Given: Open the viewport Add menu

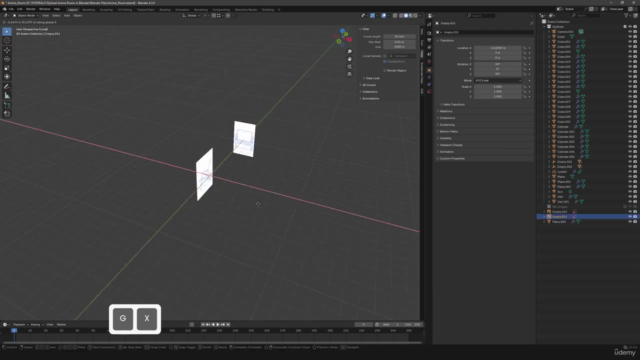Looking at the screenshot, I should click(x=67, y=16).
